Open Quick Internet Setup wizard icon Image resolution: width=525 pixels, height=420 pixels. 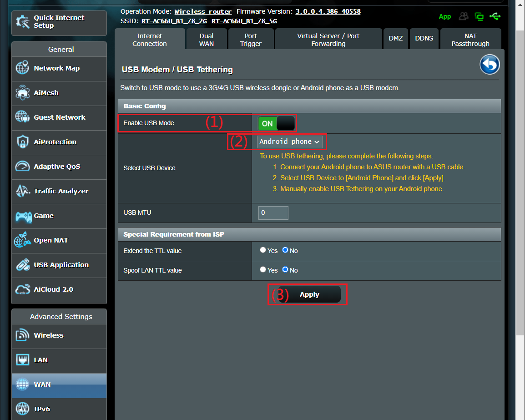pyautogui.click(x=23, y=22)
